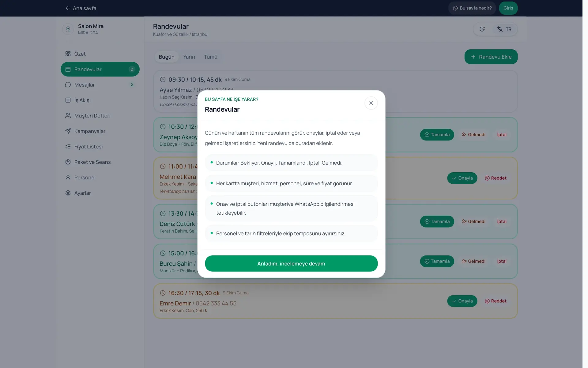
Task: Click the MIRA-204 salon code
Action: click(x=88, y=33)
